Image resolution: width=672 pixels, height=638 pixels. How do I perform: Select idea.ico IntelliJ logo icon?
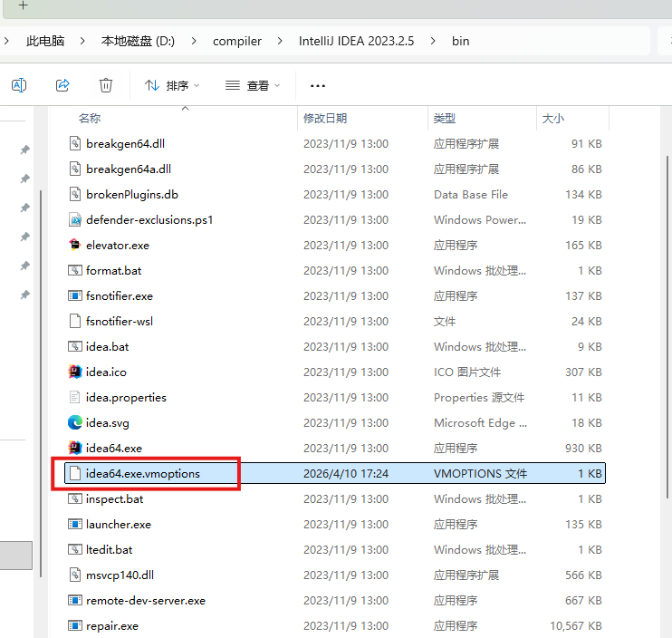point(75,372)
